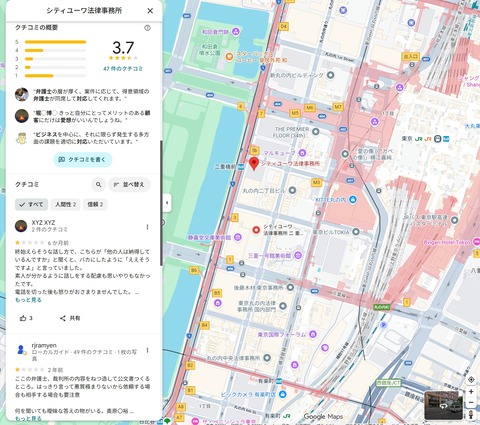This screenshot has width=480, height=425.
Task: Select the KITTE丸の内 shopping marker
Action: [353, 200]
